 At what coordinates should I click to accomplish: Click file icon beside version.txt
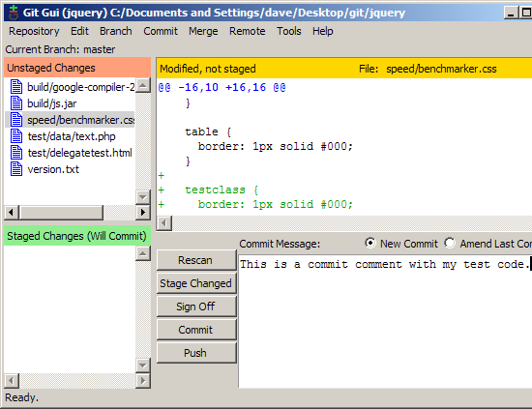click(x=16, y=169)
